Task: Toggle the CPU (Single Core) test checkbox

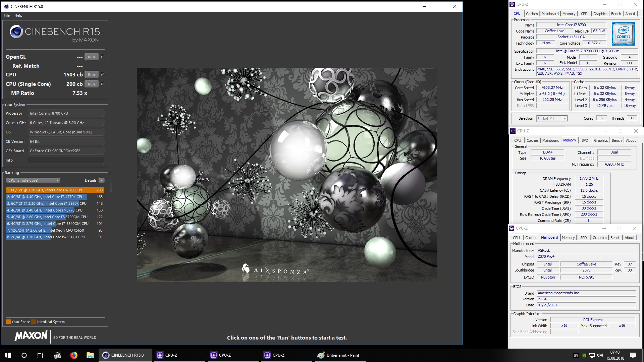Action: pyautogui.click(x=103, y=84)
